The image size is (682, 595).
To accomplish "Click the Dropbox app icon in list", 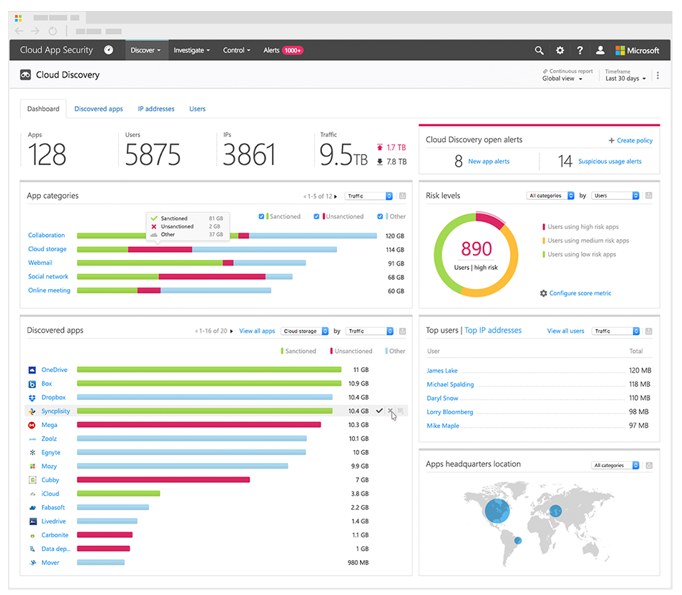I will click(33, 397).
